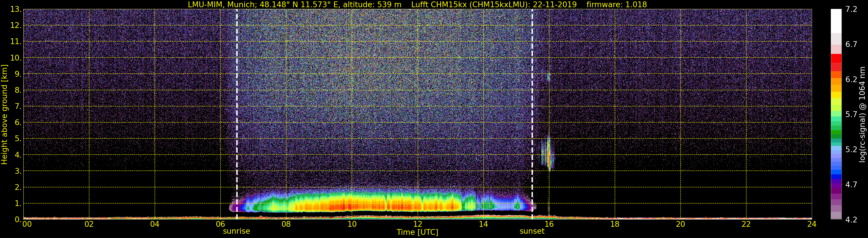868x238 pixels.
Task: Click the faint signal at 9 km near 16 UTC
Action: point(549,78)
